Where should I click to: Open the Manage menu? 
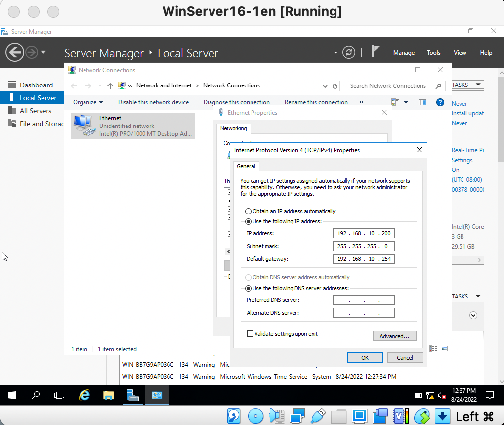point(404,53)
